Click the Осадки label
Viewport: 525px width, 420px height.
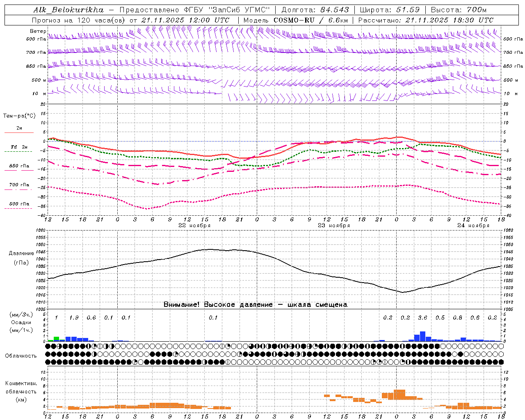point(21,322)
